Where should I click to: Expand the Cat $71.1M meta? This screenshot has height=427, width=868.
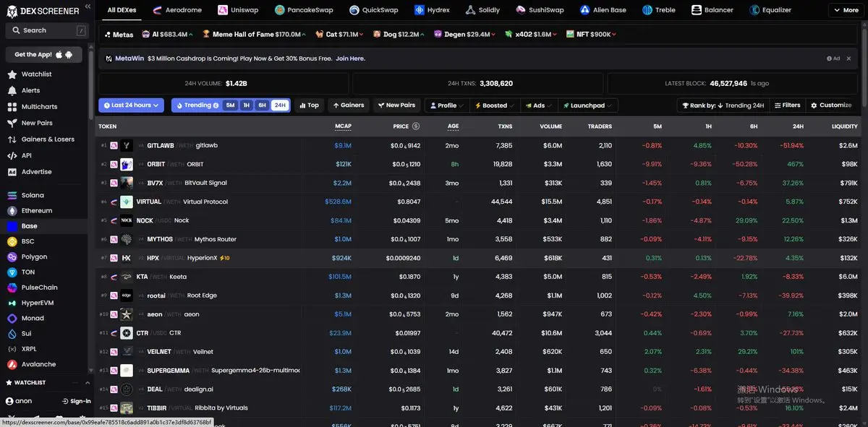pyautogui.click(x=341, y=35)
